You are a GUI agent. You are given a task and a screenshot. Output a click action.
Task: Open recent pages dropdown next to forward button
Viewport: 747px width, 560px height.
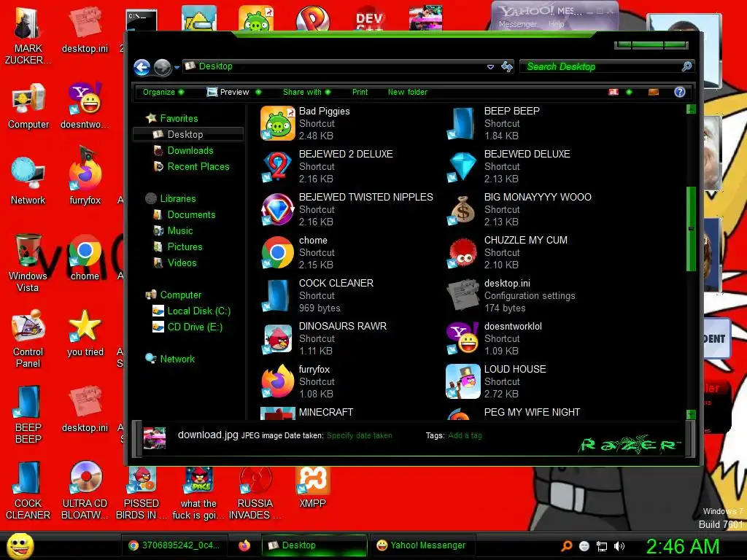[177, 68]
